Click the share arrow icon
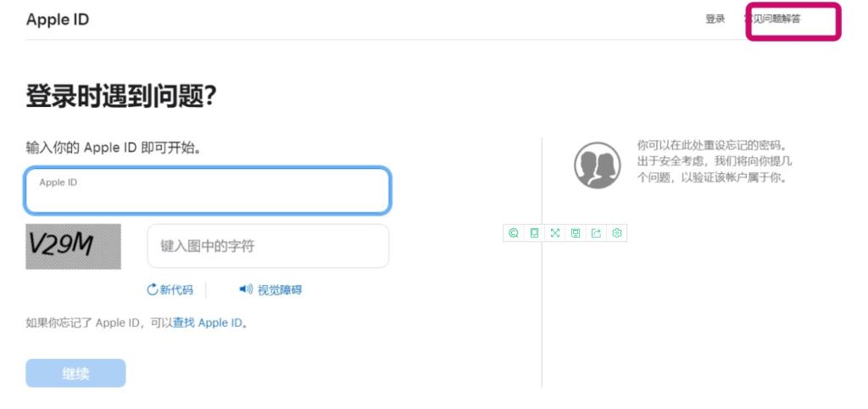868x409 pixels. click(596, 233)
